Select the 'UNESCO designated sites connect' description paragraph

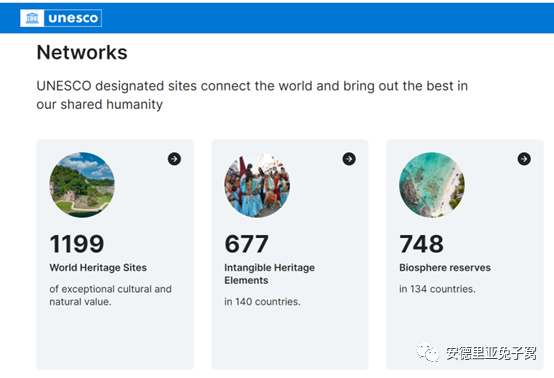[x=252, y=95]
